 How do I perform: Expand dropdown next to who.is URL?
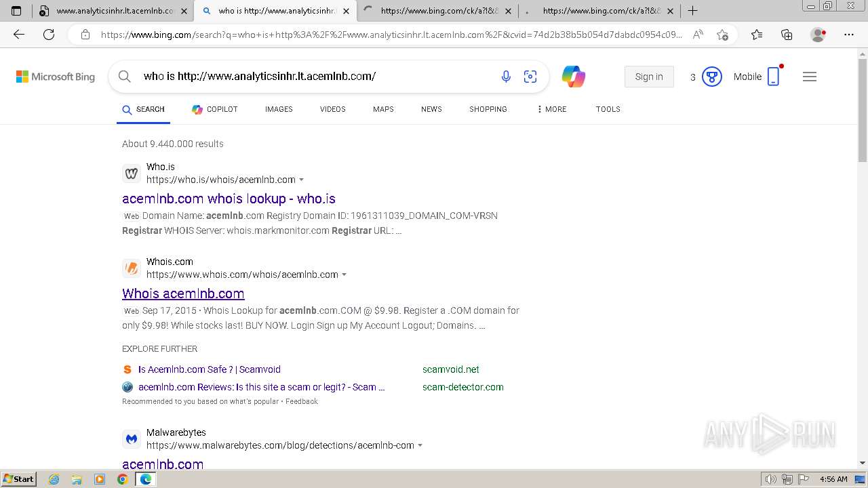[x=302, y=180]
